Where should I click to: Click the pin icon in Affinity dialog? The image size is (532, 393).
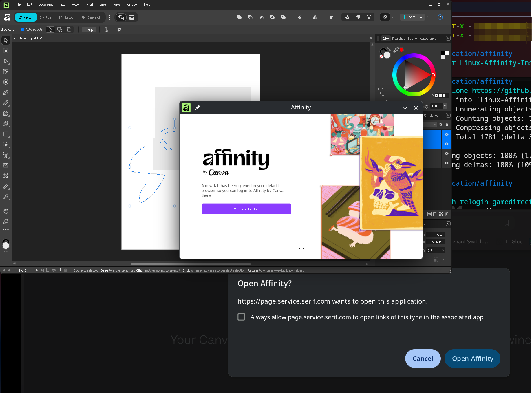(x=198, y=108)
